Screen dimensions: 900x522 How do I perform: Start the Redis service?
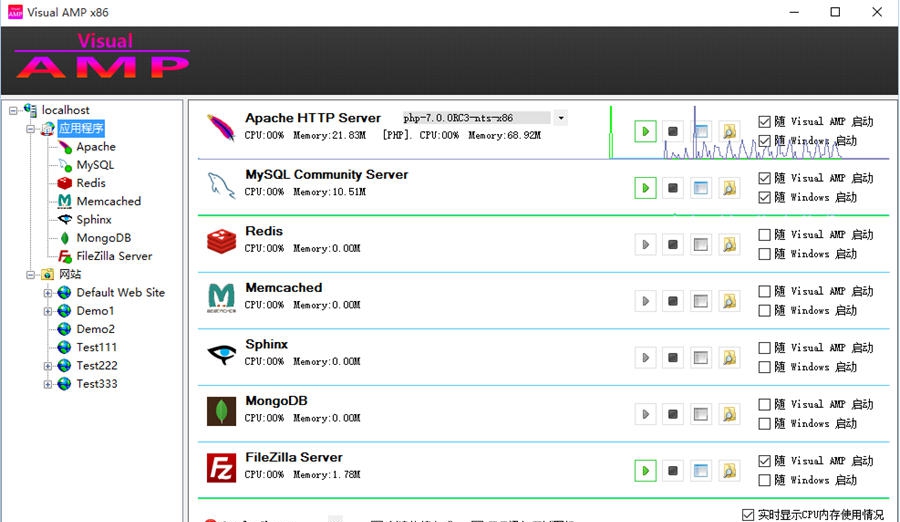click(645, 245)
